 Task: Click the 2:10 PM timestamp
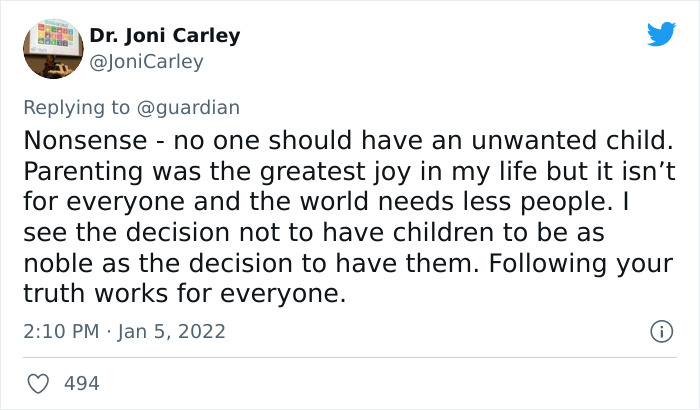click(x=60, y=331)
